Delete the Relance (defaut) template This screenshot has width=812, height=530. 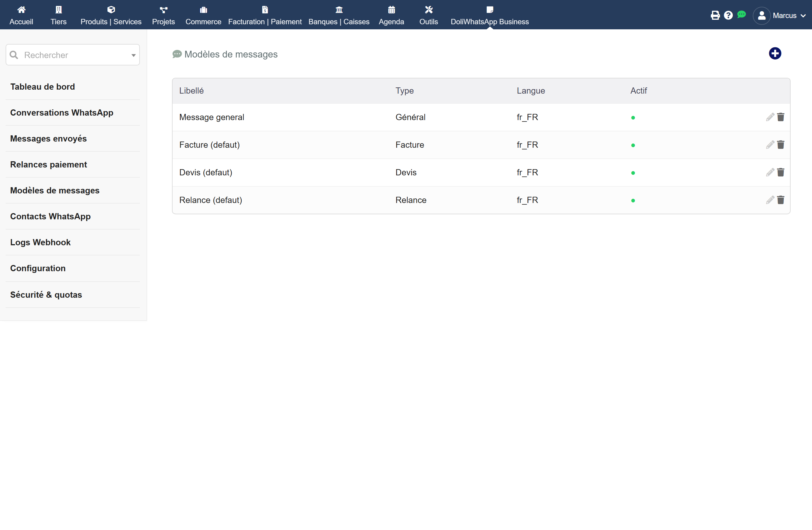[x=781, y=200]
